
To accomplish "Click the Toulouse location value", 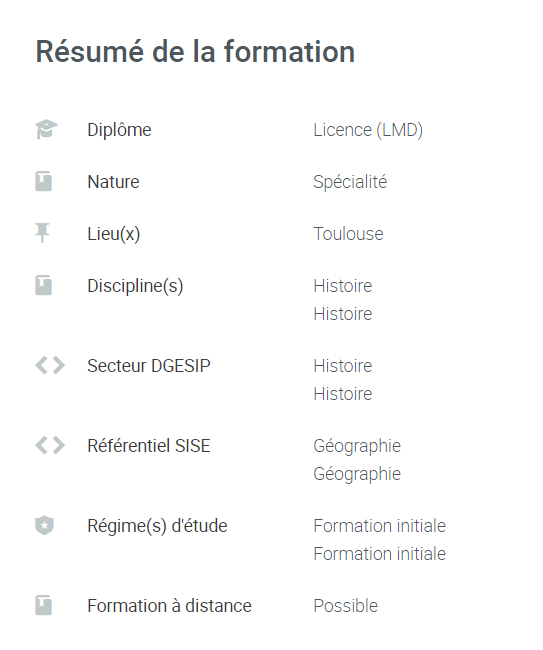I will pos(348,234).
